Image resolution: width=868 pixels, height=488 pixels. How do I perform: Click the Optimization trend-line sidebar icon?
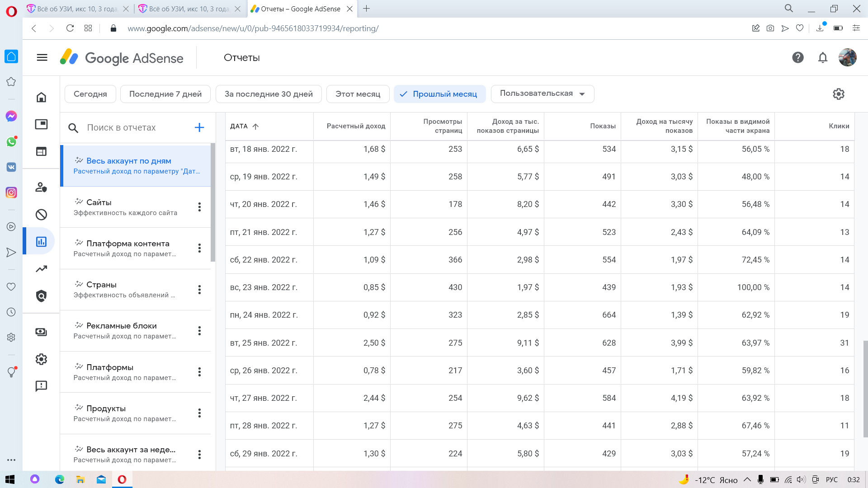coord(41,269)
